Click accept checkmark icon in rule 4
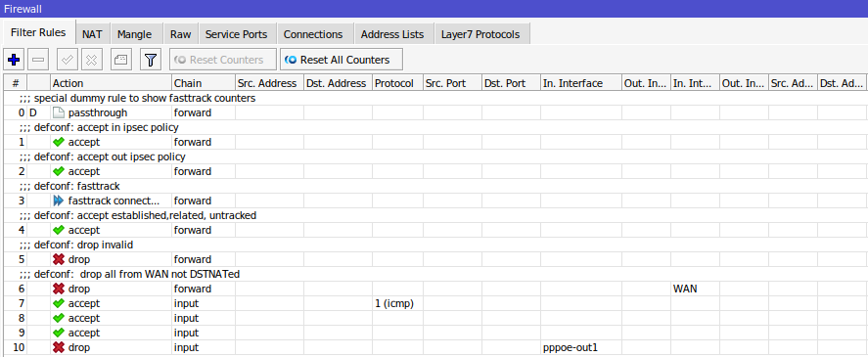This screenshot has height=357, width=868. (58, 230)
